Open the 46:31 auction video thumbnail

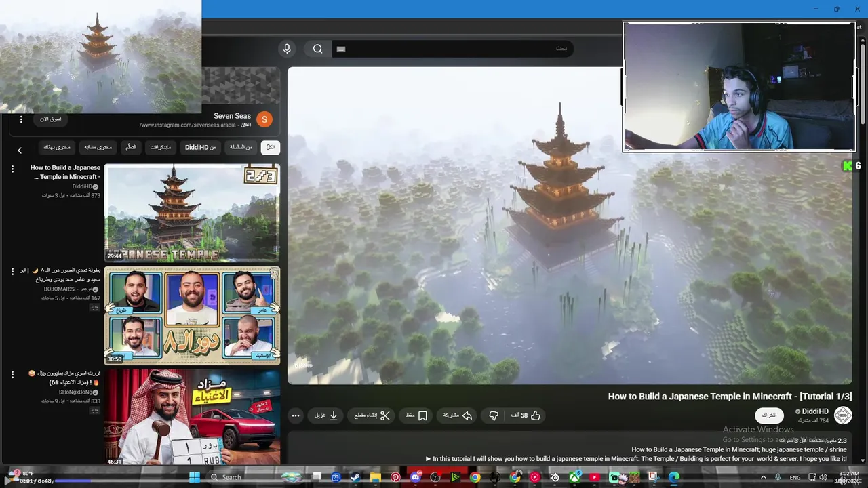[x=192, y=417]
